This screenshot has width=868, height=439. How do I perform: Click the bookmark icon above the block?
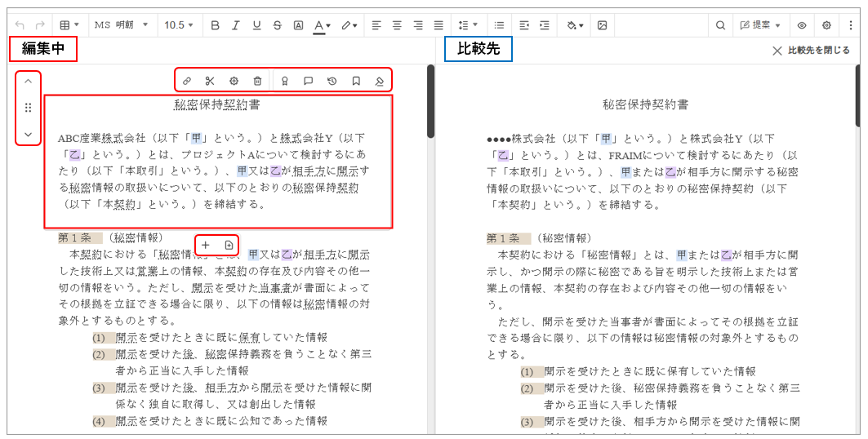(356, 81)
